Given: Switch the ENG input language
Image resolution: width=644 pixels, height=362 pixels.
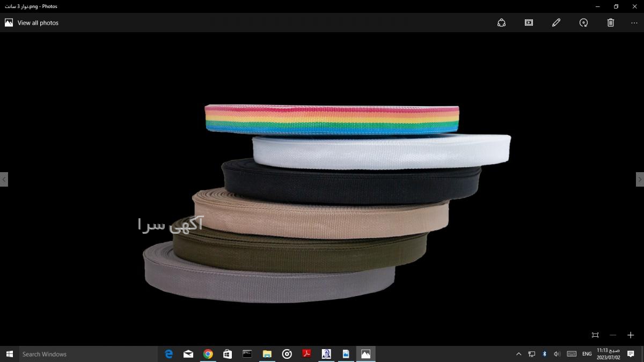Looking at the screenshot, I should point(587,354).
